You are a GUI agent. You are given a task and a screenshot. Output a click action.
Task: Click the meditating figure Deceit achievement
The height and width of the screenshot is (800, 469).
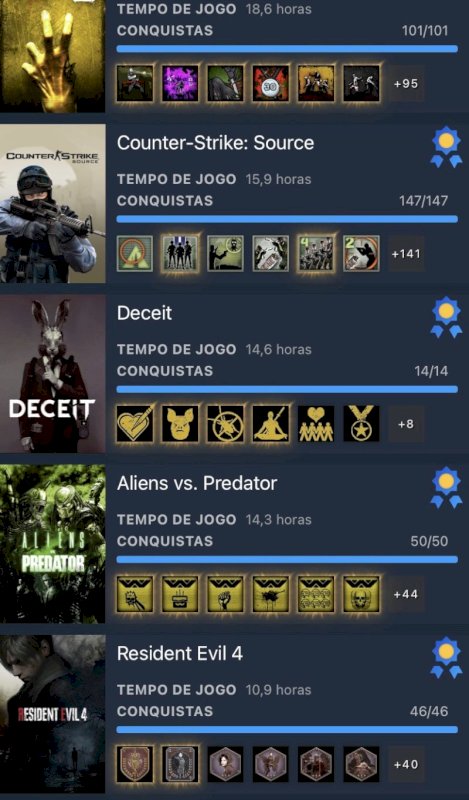click(270, 423)
